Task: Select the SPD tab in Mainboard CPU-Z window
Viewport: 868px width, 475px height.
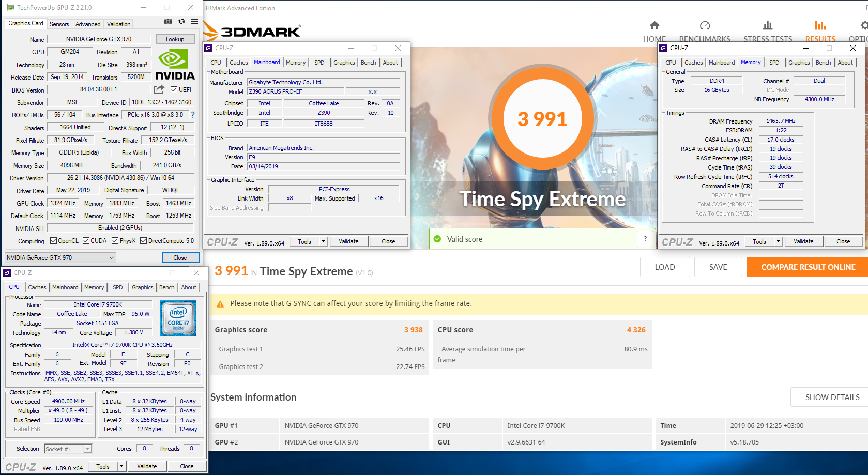Action: tap(319, 63)
